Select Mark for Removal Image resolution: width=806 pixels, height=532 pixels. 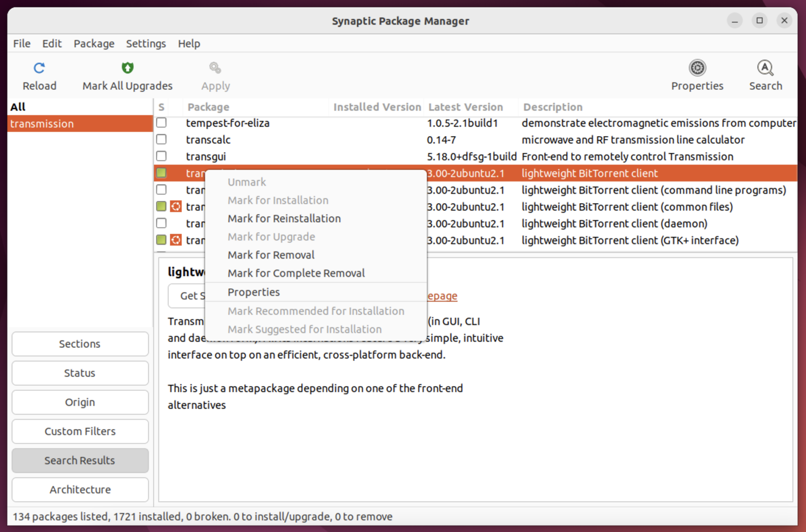[271, 254]
